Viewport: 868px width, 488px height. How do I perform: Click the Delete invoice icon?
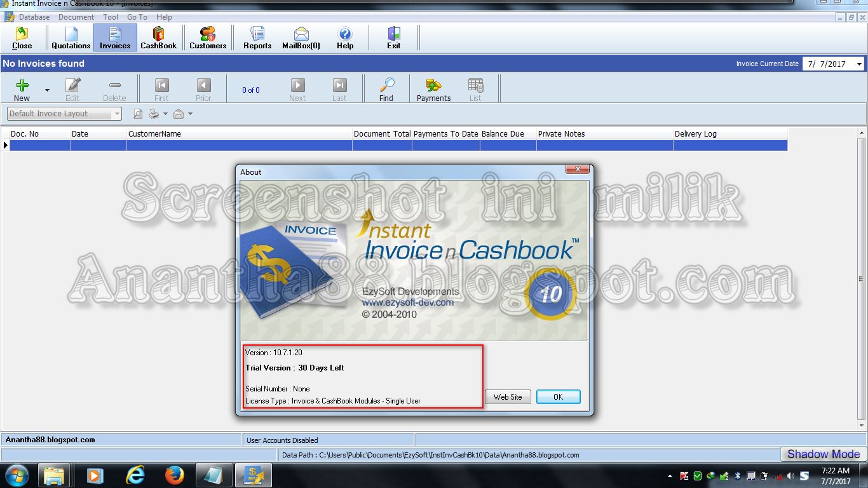114,90
